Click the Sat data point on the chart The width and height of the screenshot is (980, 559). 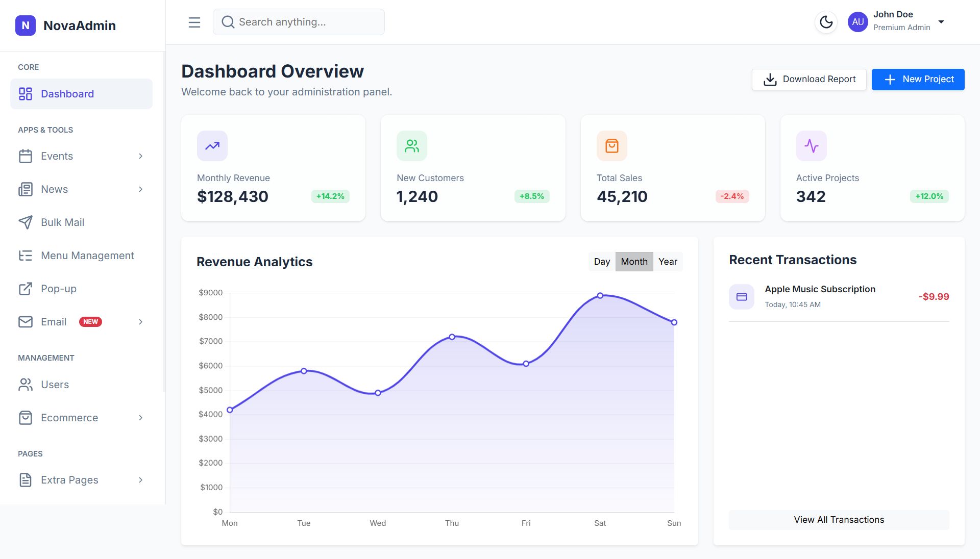coord(600,296)
